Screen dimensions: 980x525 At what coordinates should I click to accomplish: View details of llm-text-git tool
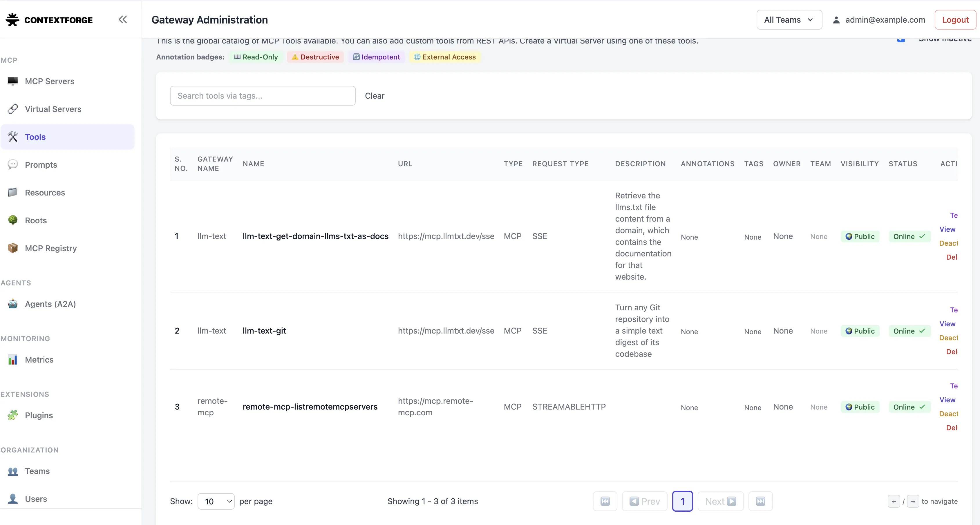[947, 324]
